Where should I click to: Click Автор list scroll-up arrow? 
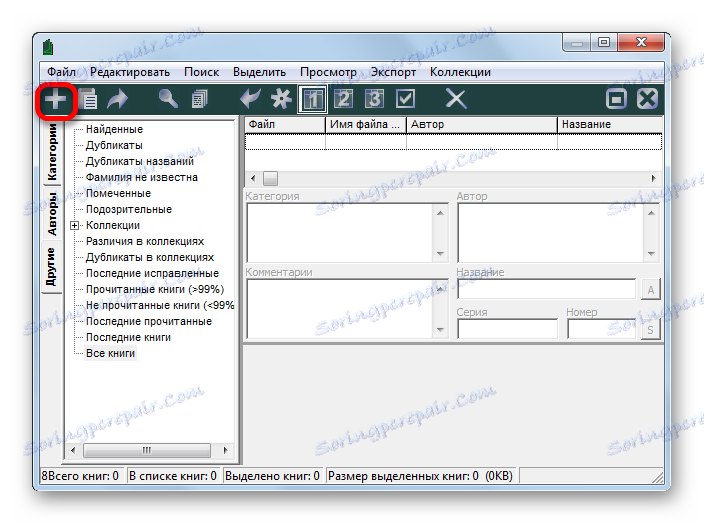651,212
